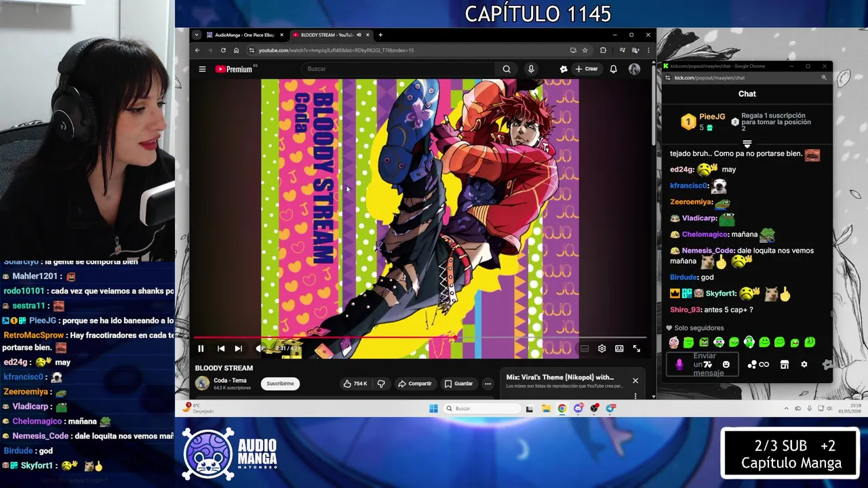
Task: Select the BLOODY STREAM YouTube tab
Action: click(325, 35)
